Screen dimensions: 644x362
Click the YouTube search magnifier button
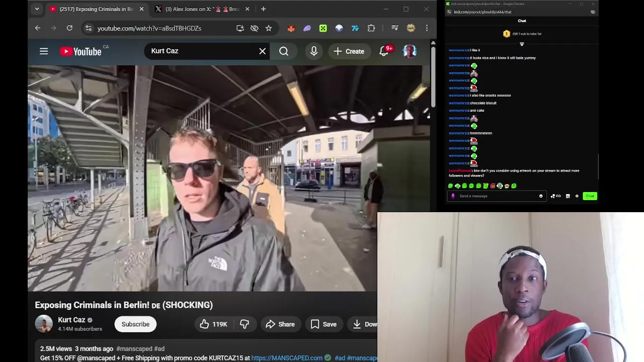click(x=284, y=51)
